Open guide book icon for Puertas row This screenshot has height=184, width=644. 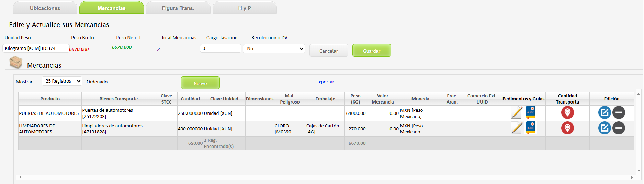(530, 112)
